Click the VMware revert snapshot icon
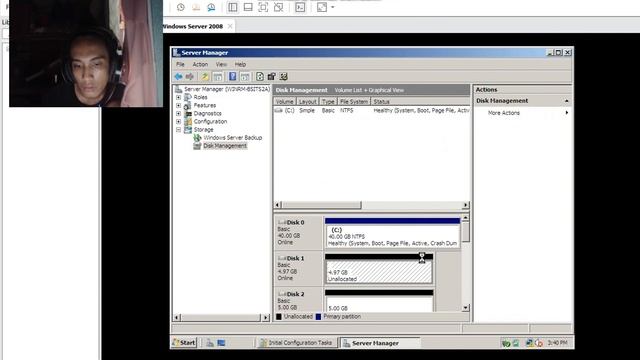The image size is (640, 360). pos(196,7)
